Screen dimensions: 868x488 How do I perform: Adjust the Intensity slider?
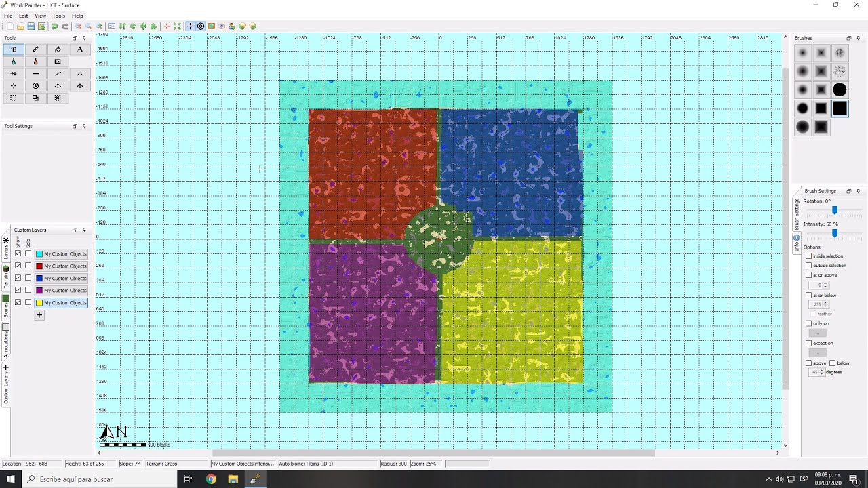click(834, 233)
